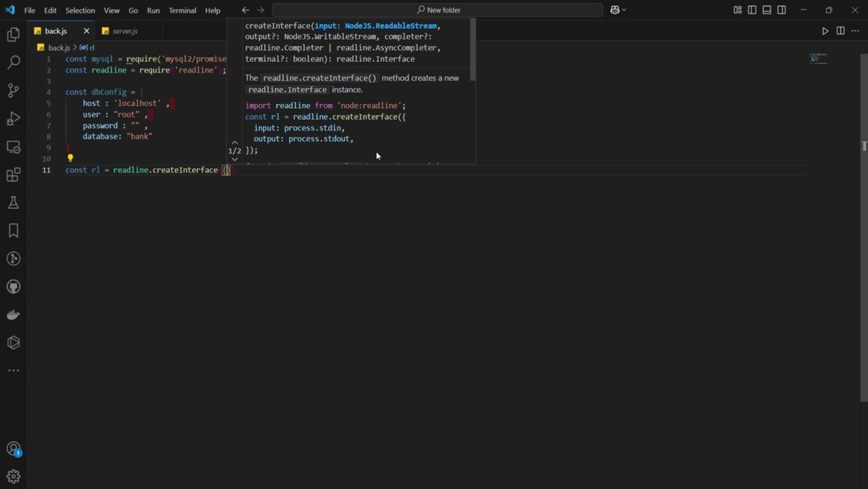Open the Docker view

pyautogui.click(x=13, y=315)
